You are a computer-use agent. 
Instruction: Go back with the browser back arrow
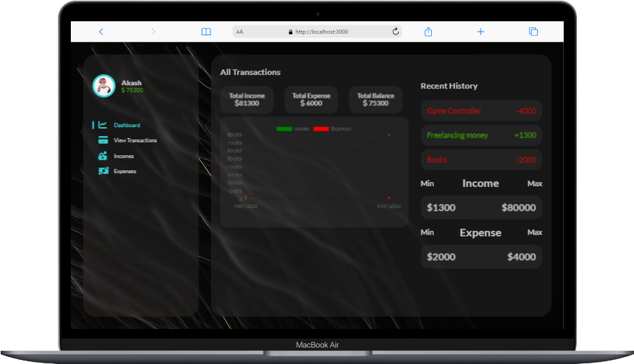101,32
